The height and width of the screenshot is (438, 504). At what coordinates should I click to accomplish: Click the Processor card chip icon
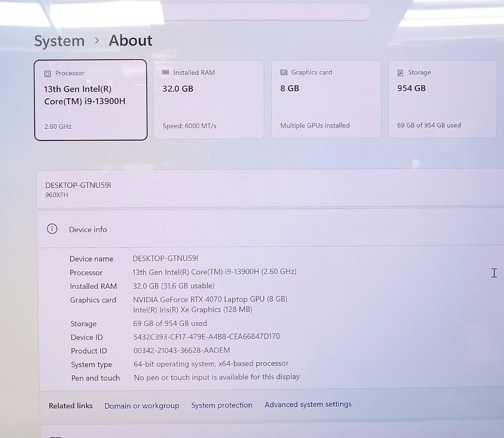point(47,74)
